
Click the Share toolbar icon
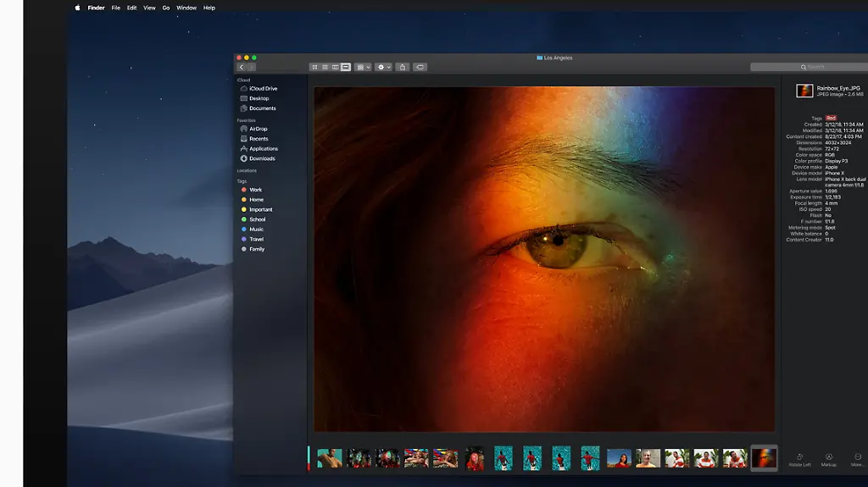(x=403, y=67)
